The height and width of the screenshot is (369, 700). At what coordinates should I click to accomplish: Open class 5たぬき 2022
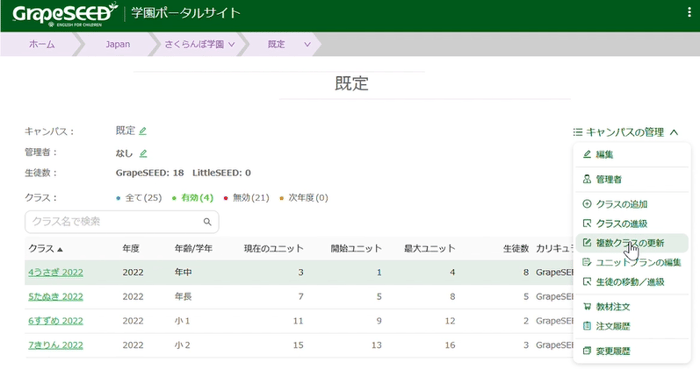coord(56,297)
